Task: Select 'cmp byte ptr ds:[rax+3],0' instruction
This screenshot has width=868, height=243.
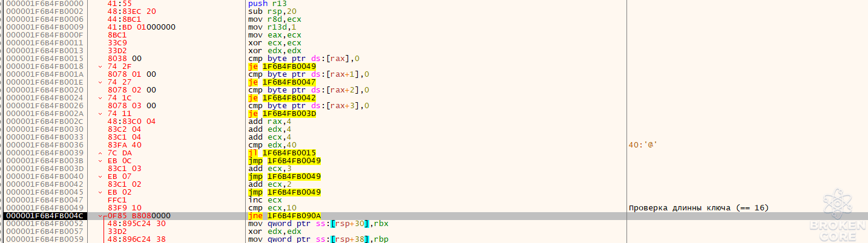Action: (x=309, y=106)
